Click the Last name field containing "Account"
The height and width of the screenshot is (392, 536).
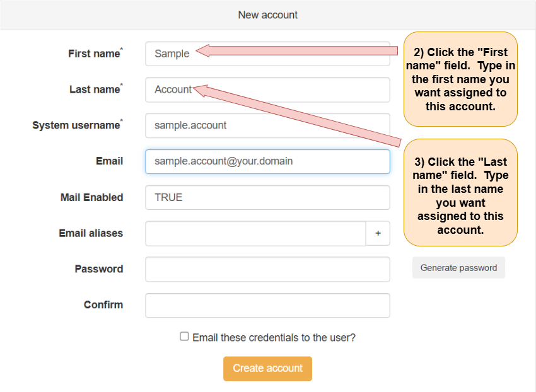click(x=267, y=90)
